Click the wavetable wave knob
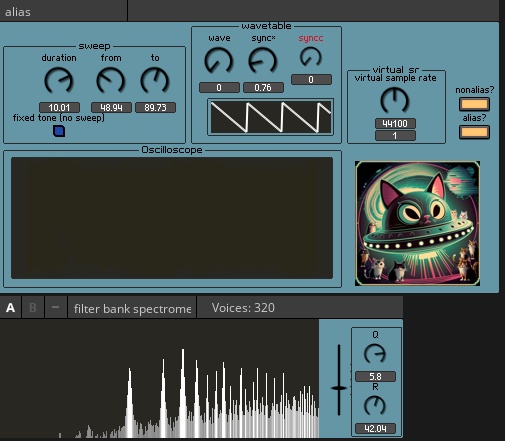This screenshot has height=441, width=505. coord(219,61)
